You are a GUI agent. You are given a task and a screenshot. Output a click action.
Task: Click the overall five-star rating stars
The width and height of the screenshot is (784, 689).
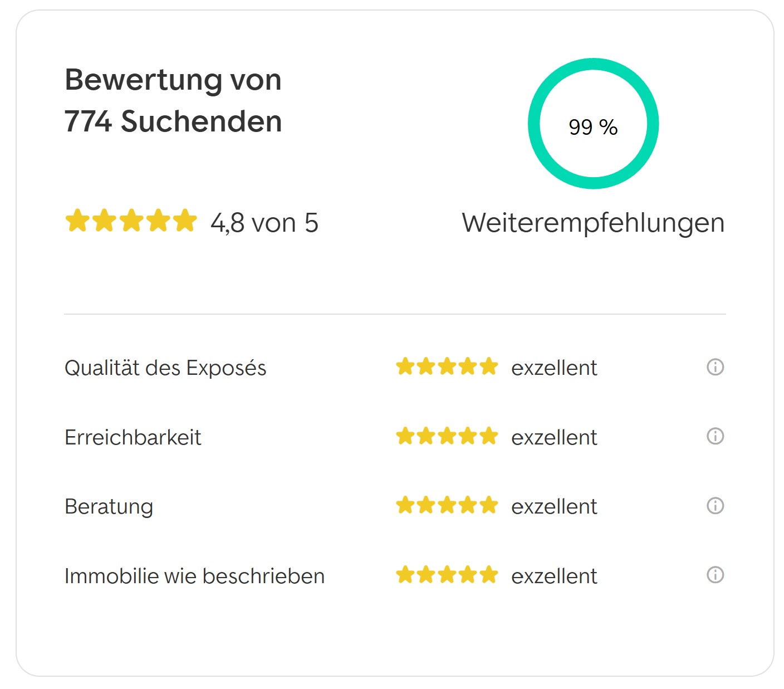tap(131, 221)
